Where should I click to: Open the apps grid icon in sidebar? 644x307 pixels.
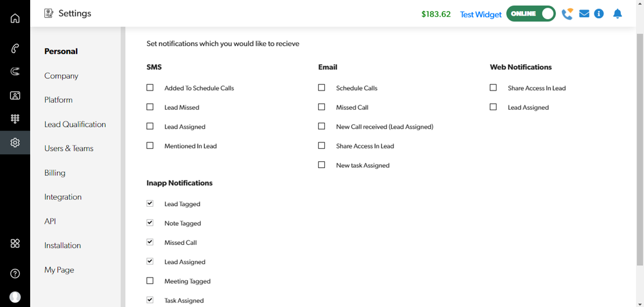(x=15, y=243)
